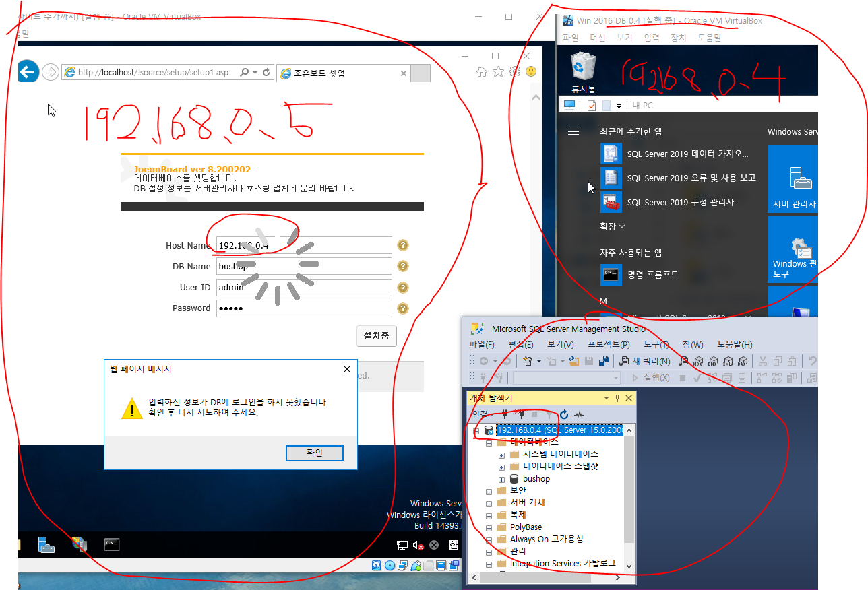The image size is (868, 590).
Task: Click help icon next to Host Name
Action: tap(403, 245)
